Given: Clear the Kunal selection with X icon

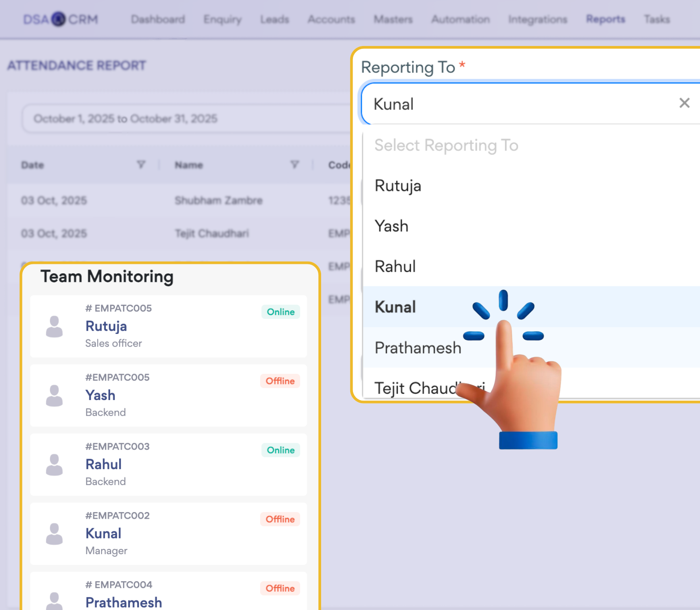Looking at the screenshot, I should click(684, 103).
